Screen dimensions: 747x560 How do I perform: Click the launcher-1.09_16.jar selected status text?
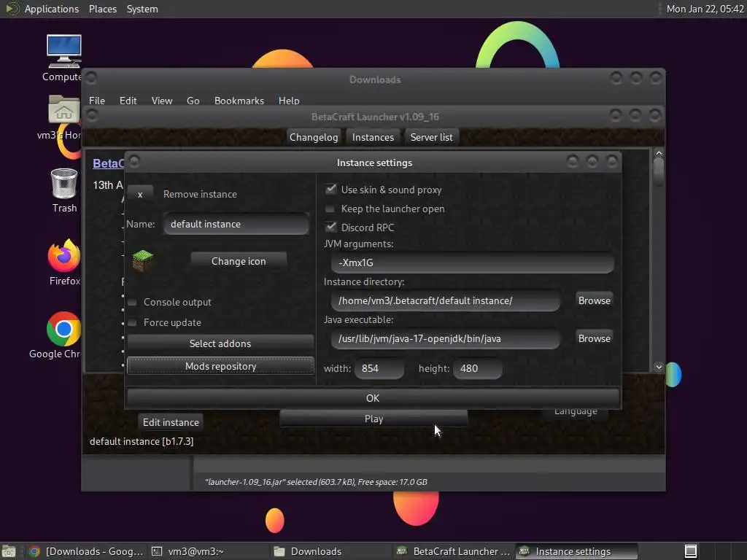[x=316, y=482]
